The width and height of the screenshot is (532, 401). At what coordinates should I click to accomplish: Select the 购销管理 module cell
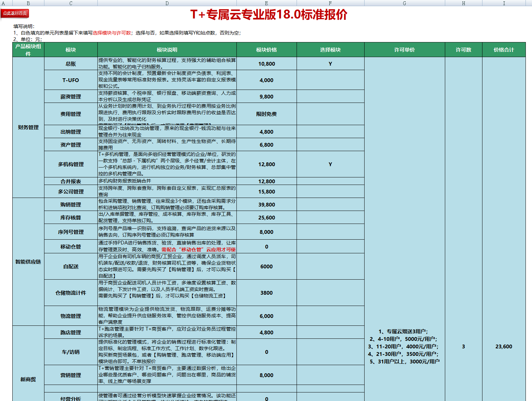click(71, 204)
